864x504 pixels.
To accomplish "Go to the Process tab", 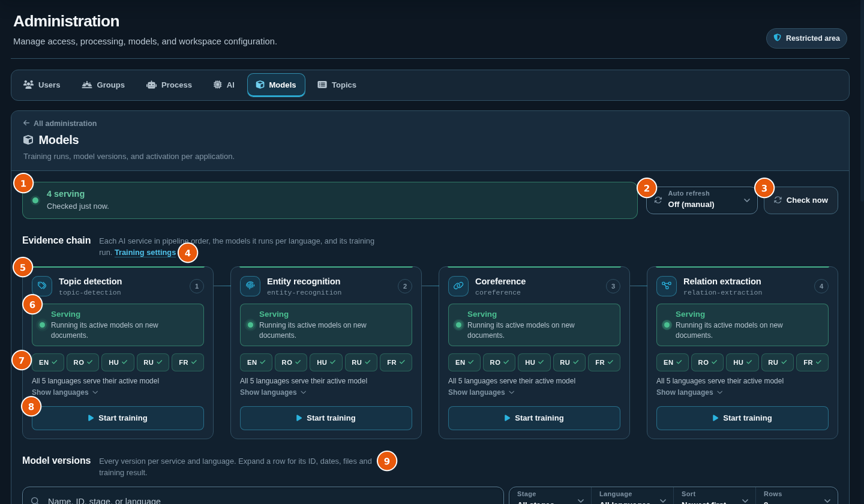I will [x=169, y=85].
